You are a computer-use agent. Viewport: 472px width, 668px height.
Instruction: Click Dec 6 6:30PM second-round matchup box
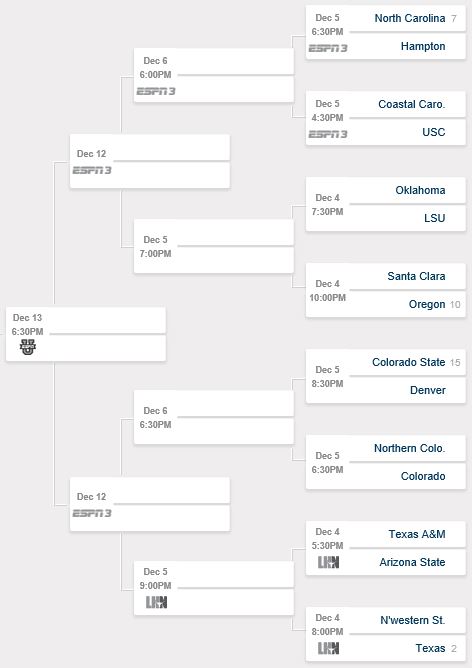pyautogui.click(x=214, y=418)
